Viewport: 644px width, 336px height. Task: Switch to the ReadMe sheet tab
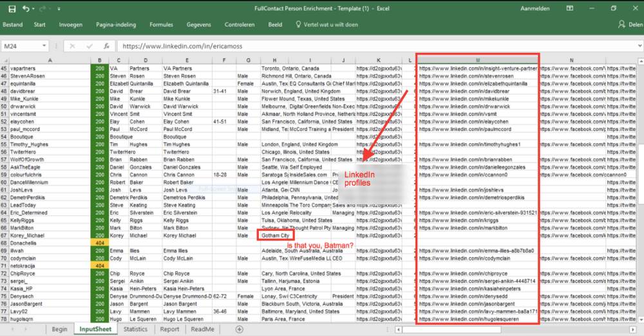[203, 329]
